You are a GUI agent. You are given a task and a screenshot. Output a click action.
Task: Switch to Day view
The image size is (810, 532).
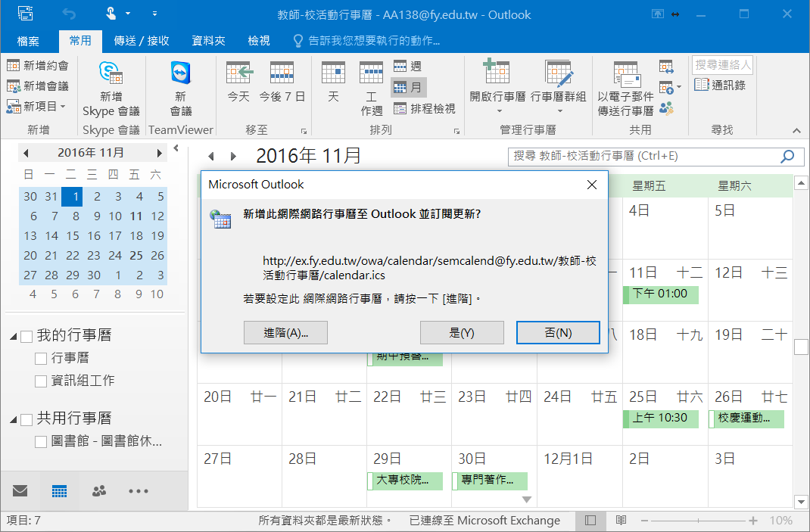333,82
